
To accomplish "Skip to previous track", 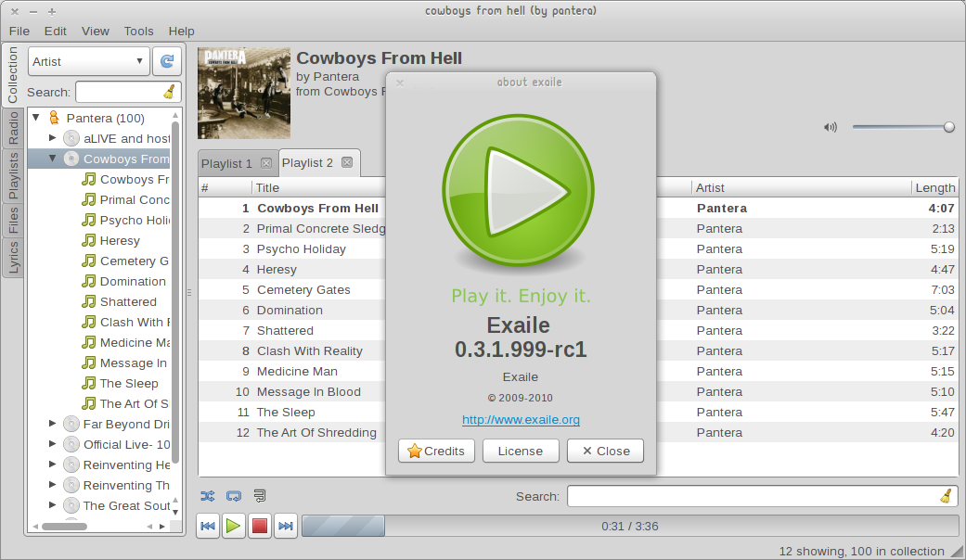I will (208, 526).
